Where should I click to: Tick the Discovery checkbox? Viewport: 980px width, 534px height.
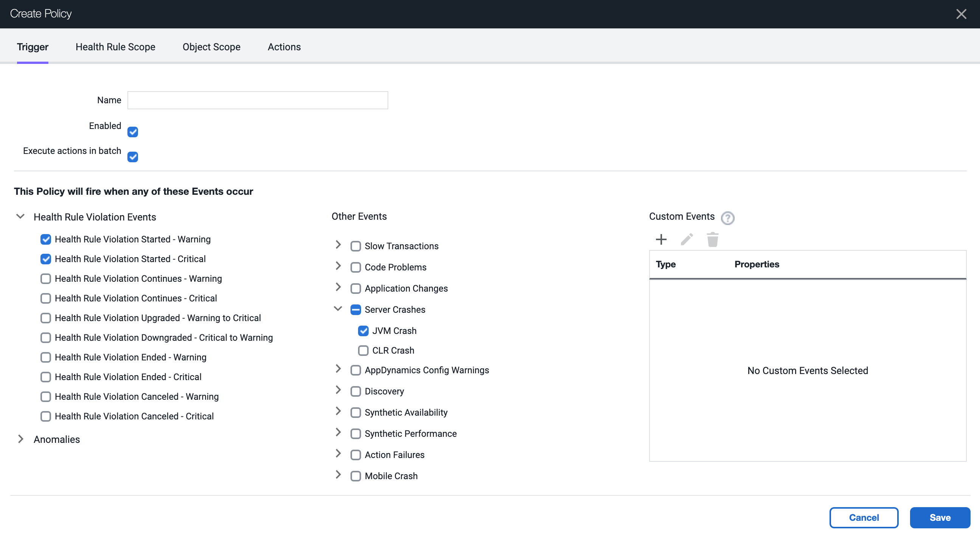coord(356,392)
